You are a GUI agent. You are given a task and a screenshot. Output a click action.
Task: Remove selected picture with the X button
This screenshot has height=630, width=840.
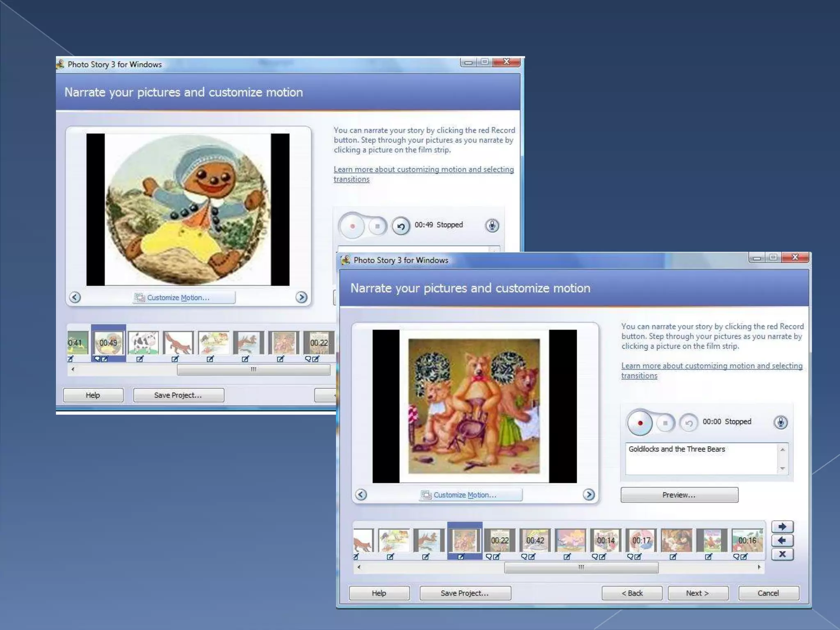(x=782, y=554)
